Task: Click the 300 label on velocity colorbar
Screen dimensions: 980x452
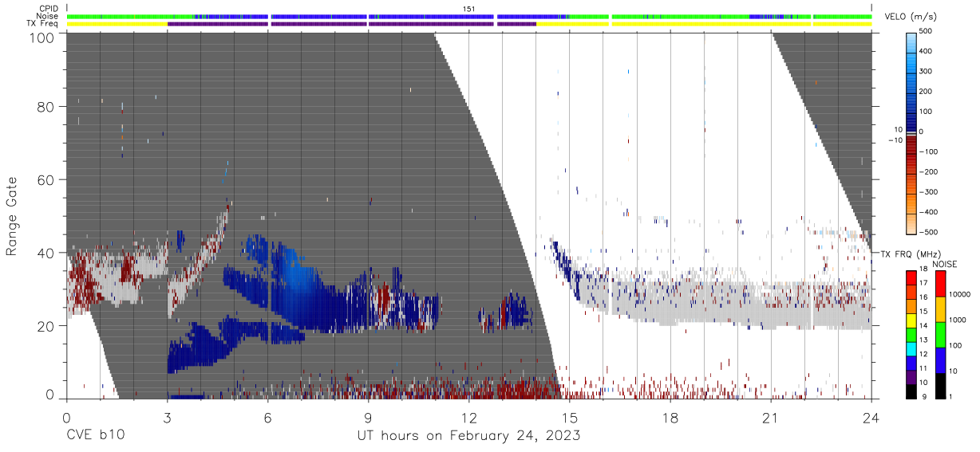Action: 926,71
